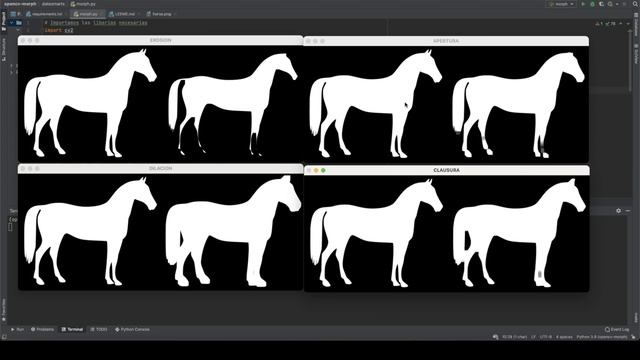Click the cursor position status bar entry
This screenshot has width=640, height=360.
pyautogui.click(x=514, y=337)
